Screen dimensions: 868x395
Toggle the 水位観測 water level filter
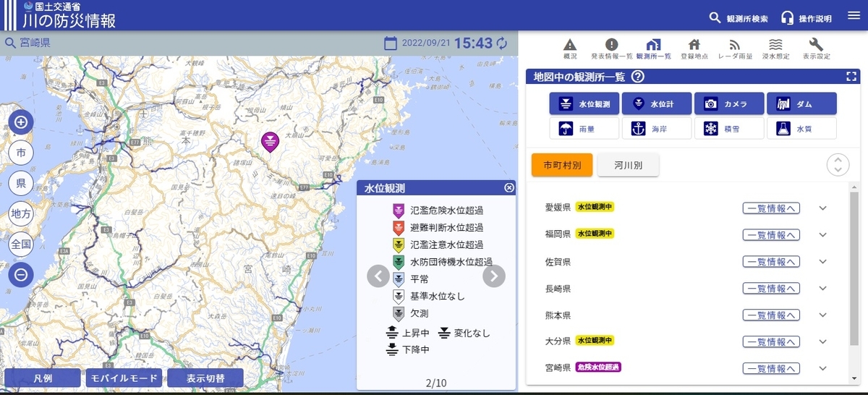[584, 103]
